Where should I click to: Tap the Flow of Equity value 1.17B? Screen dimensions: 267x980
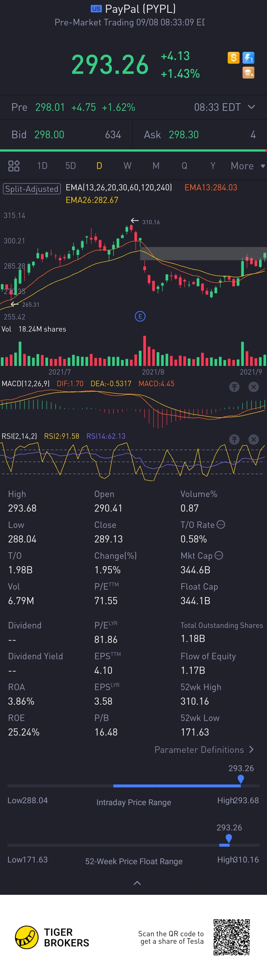[193, 670]
